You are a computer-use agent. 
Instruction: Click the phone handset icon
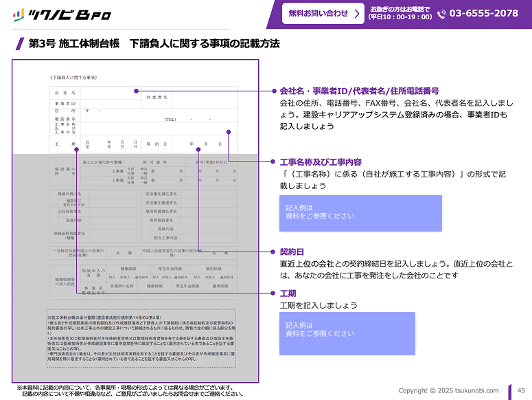pyautogui.click(x=441, y=14)
